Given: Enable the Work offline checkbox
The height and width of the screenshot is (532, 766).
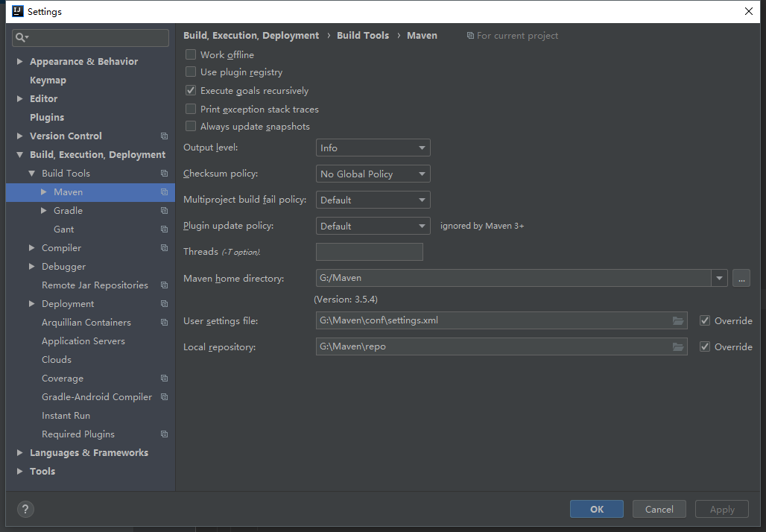Looking at the screenshot, I should pos(191,54).
